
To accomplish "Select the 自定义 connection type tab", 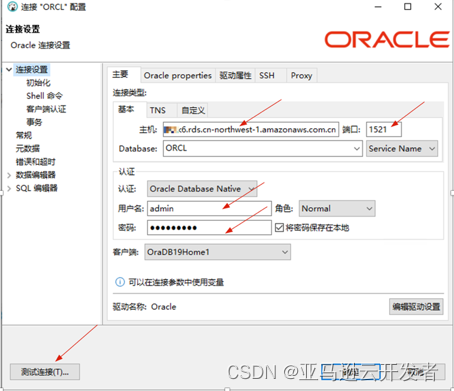I will pos(193,110).
